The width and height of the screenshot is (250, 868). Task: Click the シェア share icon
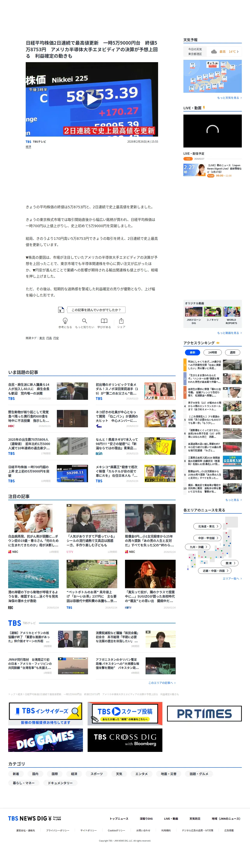point(121,321)
